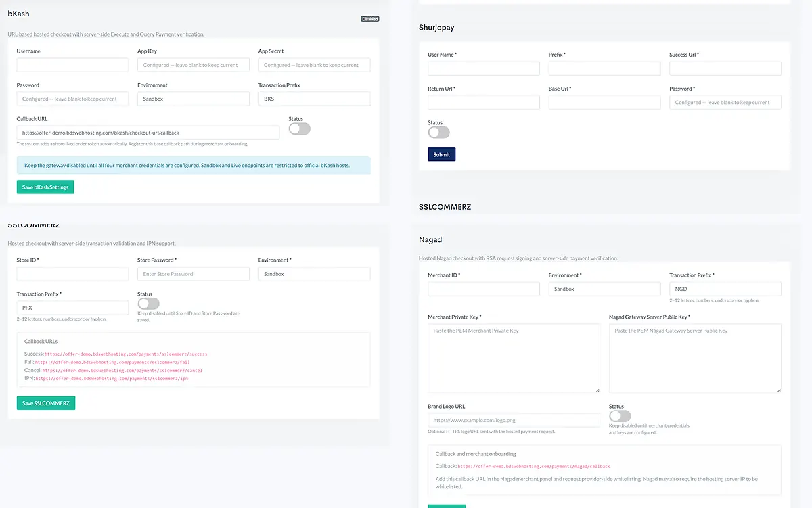Click the Shurjopay section heading
Screen dimensions: 812x508
pyautogui.click(x=436, y=28)
